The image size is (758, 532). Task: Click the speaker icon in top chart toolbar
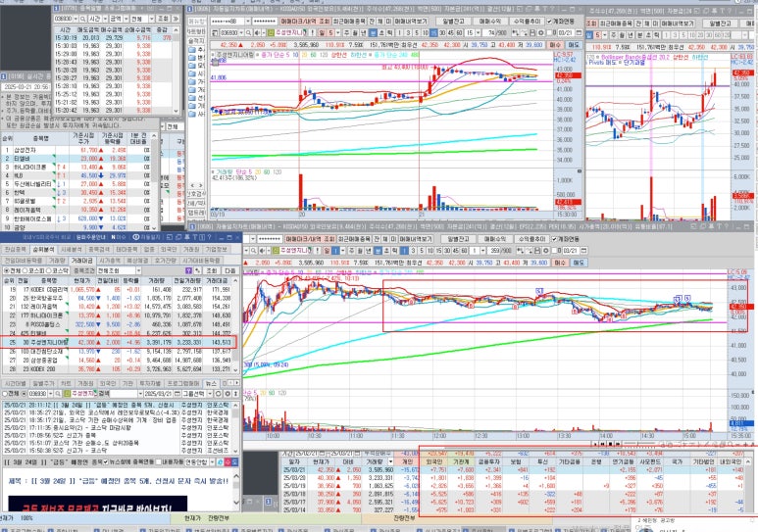click(x=257, y=33)
